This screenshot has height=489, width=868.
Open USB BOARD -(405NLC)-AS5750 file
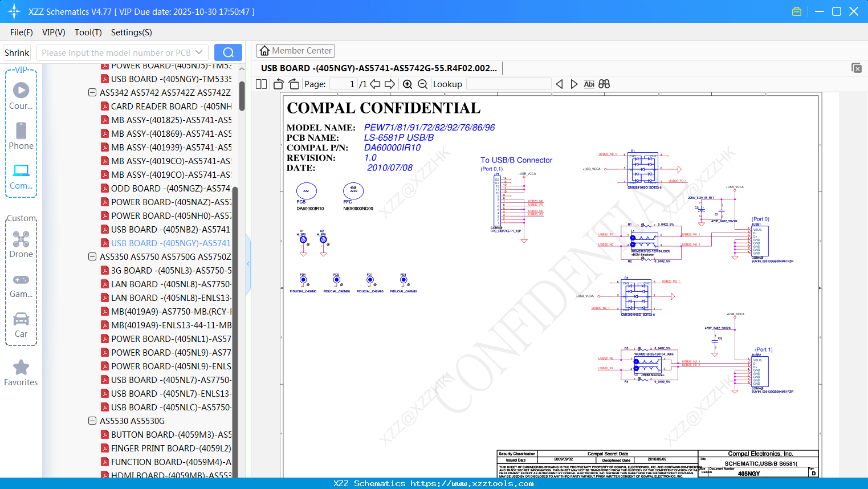(172, 407)
